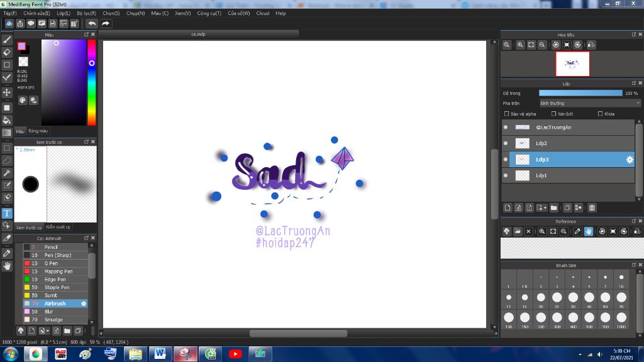Select the Smudge brush
Viewport: 644px width, 362px height.
(55, 320)
